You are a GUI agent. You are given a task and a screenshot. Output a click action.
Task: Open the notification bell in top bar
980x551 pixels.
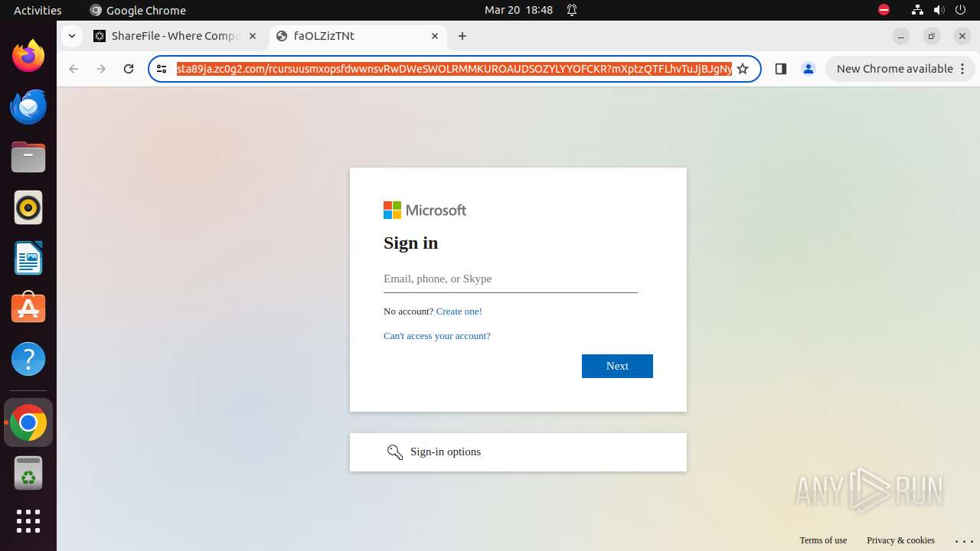pyautogui.click(x=572, y=10)
